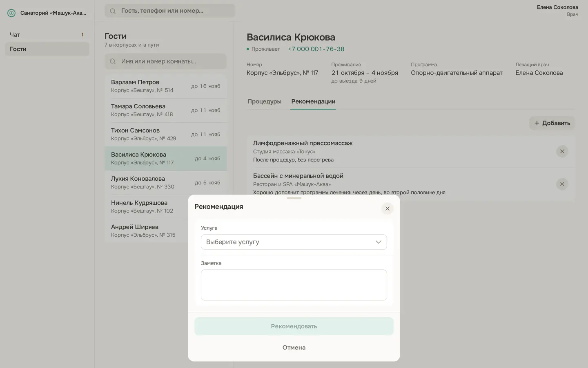588x368 pixels.
Task: Select guest Тамара Соловьева
Action: click(165, 110)
